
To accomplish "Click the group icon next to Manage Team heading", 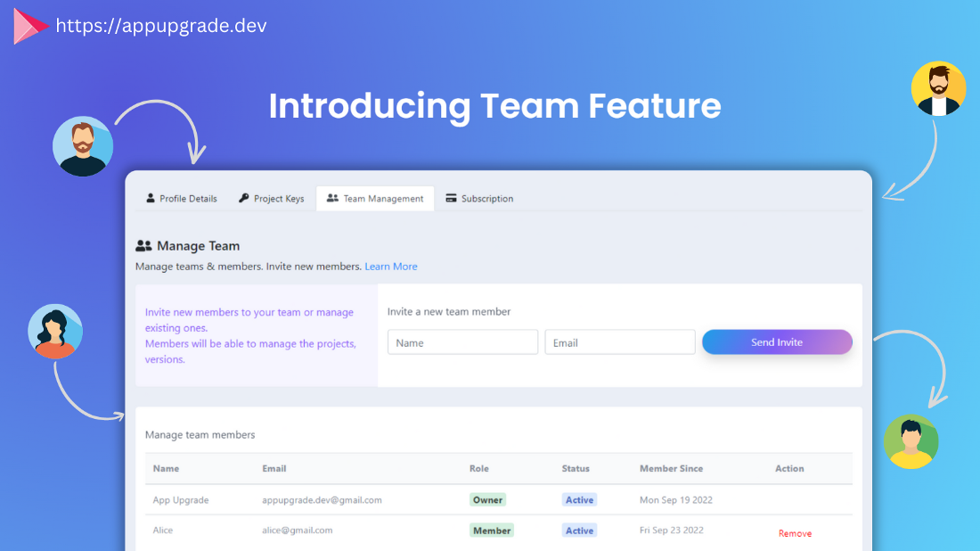I will [x=143, y=245].
